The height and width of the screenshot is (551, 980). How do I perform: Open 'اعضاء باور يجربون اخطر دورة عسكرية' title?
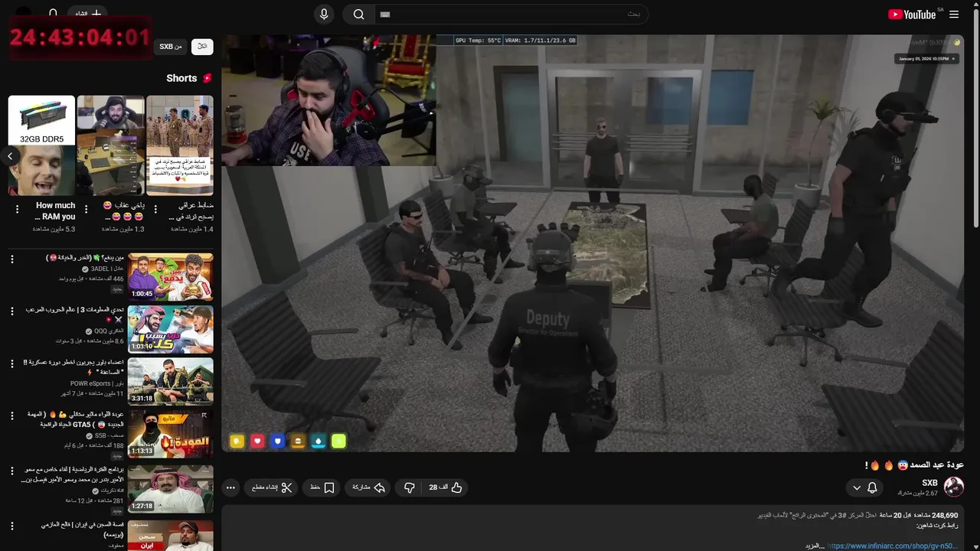(x=73, y=367)
